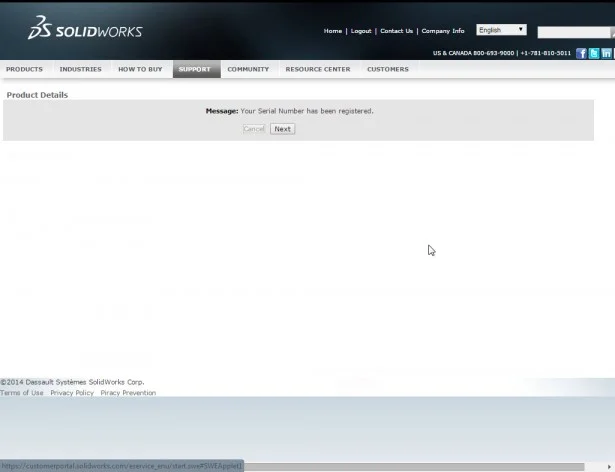This screenshot has height=472, width=615.
Task: Go to the Home link
Action: 333,31
